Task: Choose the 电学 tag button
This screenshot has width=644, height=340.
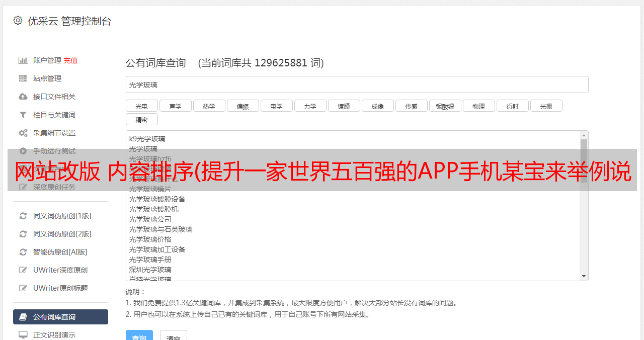Action: pos(277,106)
